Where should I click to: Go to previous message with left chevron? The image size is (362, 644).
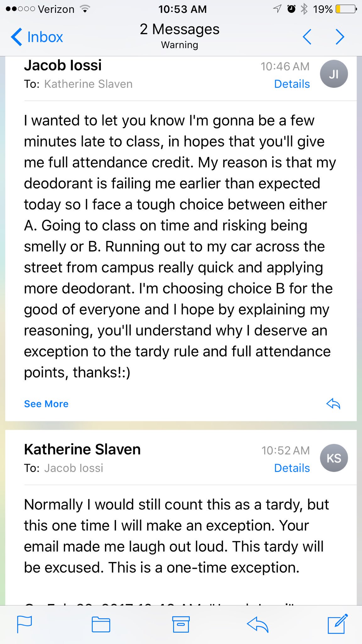tap(307, 37)
